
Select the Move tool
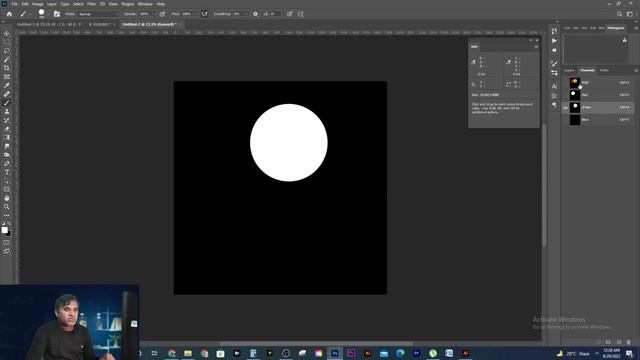[7, 33]
